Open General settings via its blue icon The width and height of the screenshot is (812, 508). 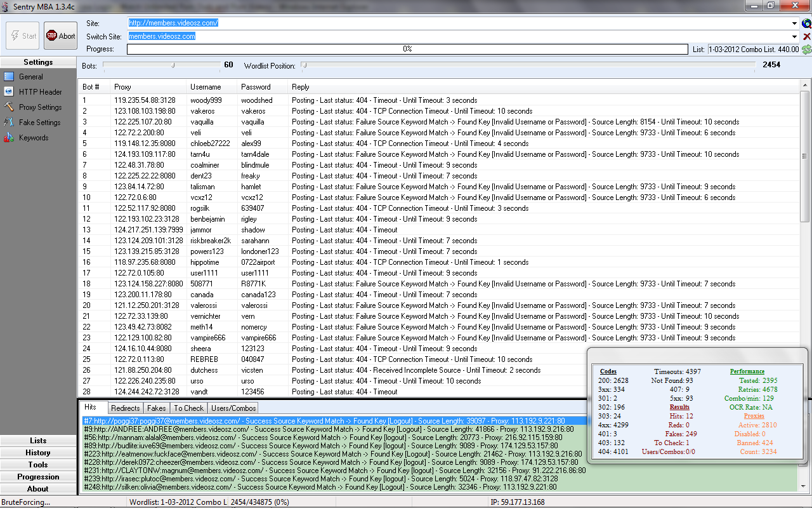9,77
